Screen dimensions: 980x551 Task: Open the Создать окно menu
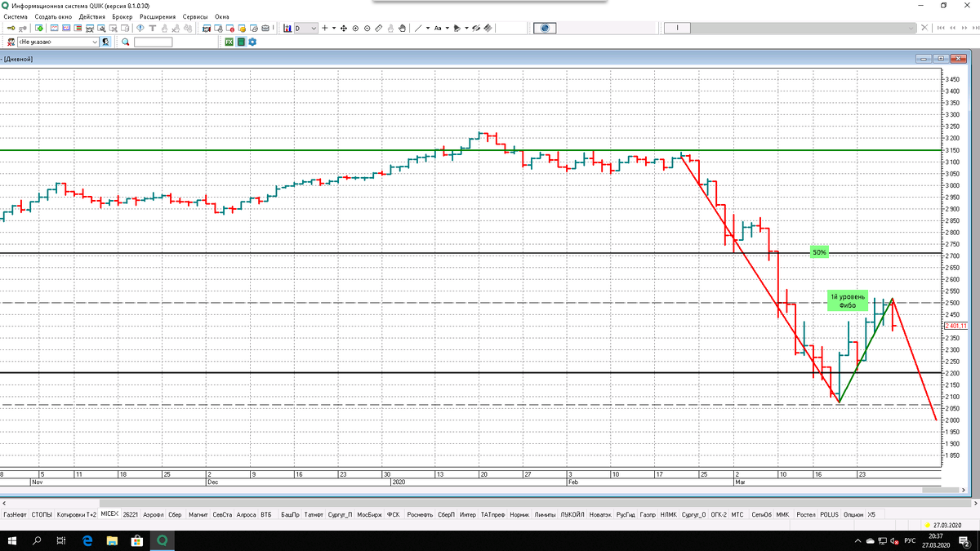(53, 16)
